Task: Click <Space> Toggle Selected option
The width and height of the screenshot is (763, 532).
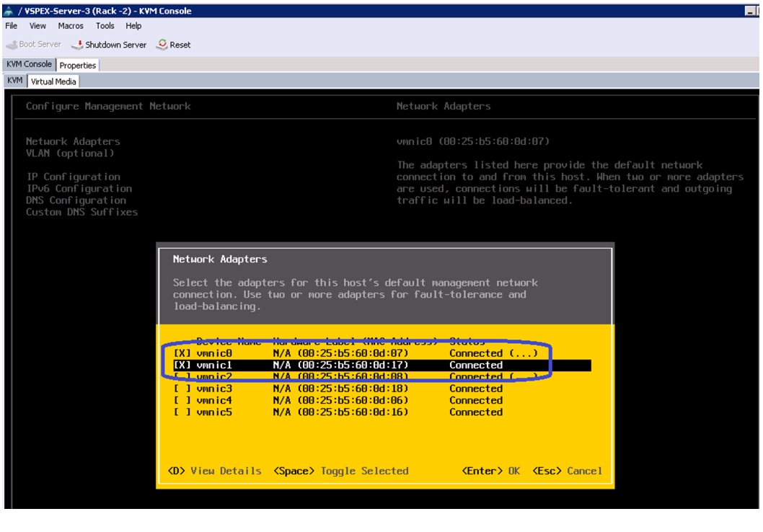Action: tap(341, 471)
